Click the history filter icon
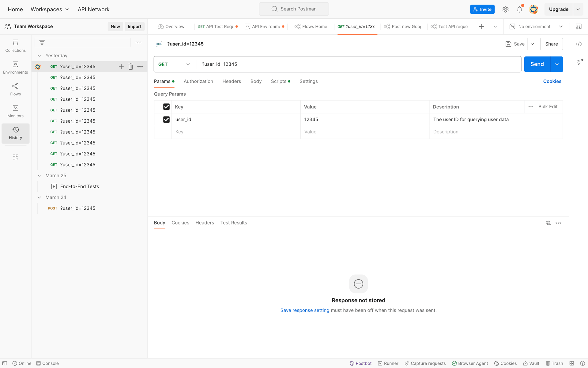Viewport: 588px width, 368px height. (42, 42)
